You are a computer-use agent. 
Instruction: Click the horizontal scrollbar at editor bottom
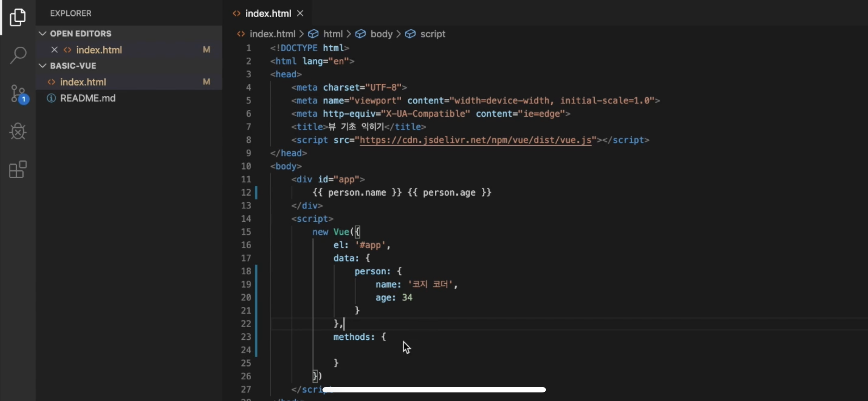[434, 390]
